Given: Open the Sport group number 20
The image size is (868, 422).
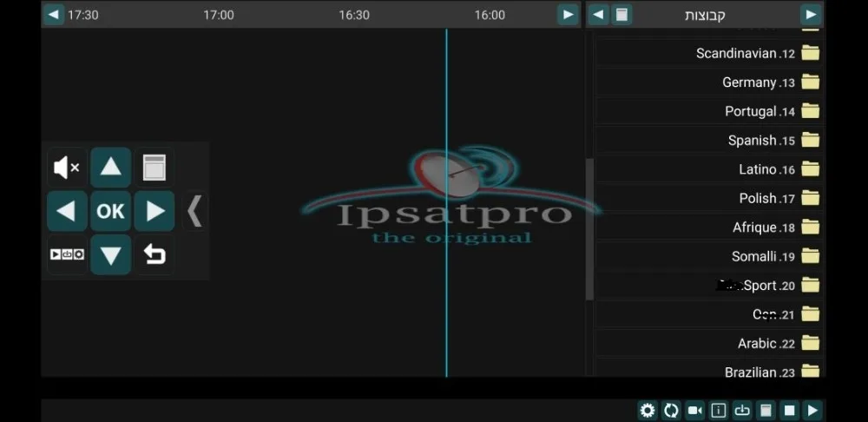Looking at the screenshot, I should [708, 285].
